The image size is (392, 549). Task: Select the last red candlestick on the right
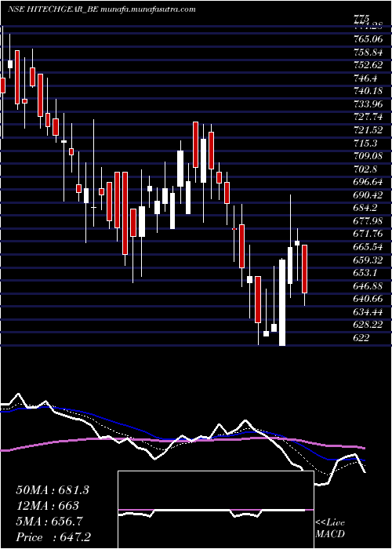(304, 269)
